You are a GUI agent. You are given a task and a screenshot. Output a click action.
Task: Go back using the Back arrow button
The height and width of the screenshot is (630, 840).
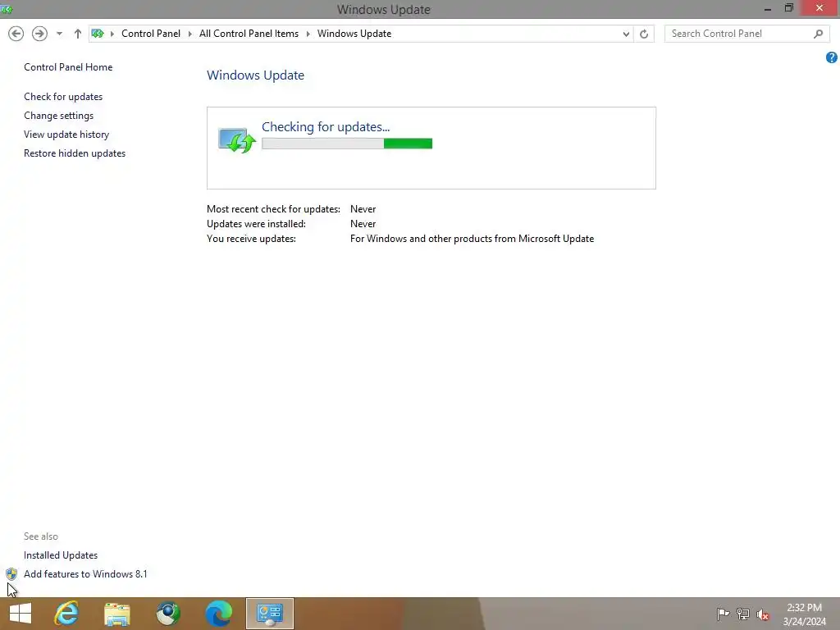[x=16, y=34]
